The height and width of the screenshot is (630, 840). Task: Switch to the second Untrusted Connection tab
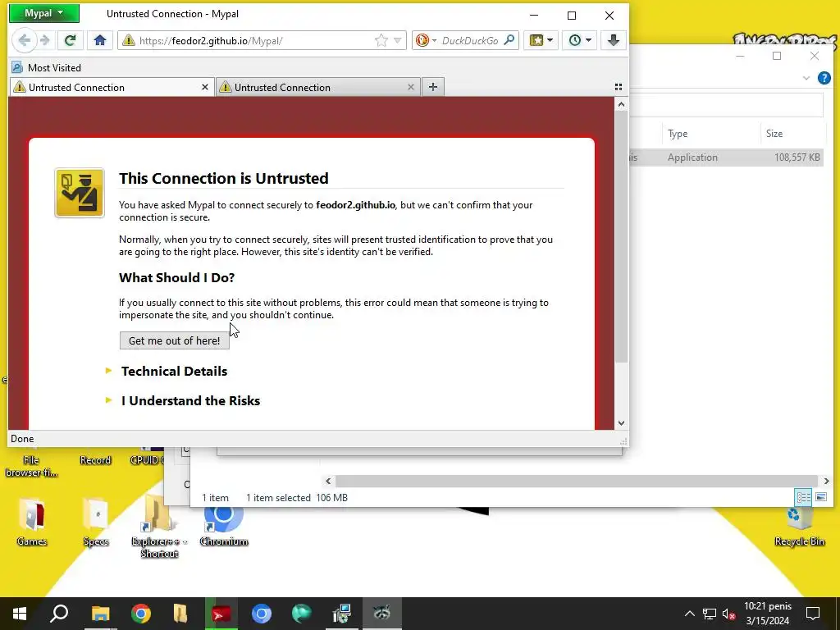coord(316,87)
